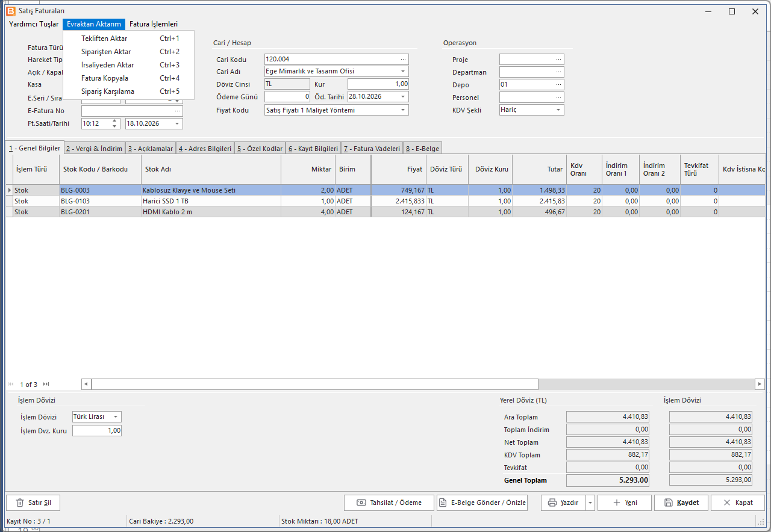Select the Harici SSD 1 TB cell

(211, 201)
